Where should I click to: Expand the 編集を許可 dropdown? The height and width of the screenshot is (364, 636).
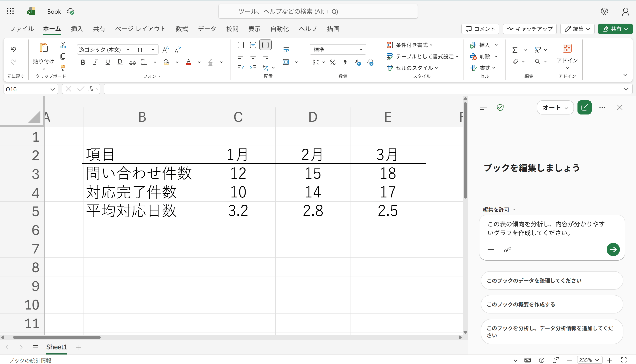coord(499,210)
